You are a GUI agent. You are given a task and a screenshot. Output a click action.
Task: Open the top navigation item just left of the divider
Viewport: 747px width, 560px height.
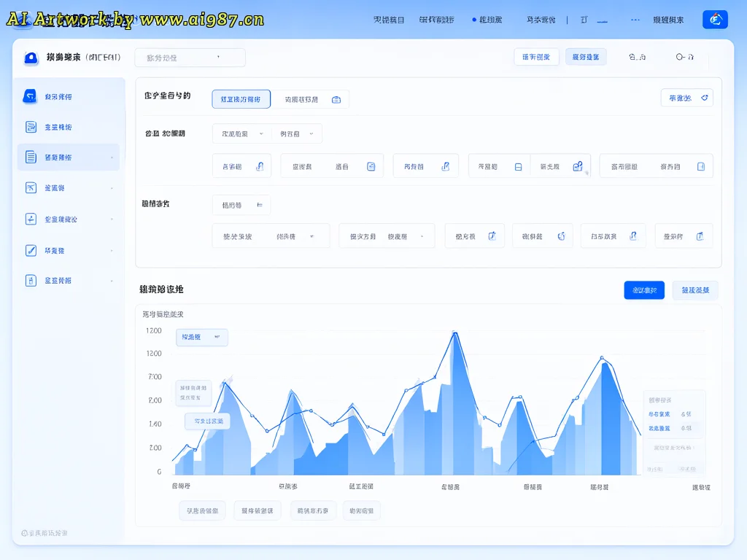pos(541,20)
